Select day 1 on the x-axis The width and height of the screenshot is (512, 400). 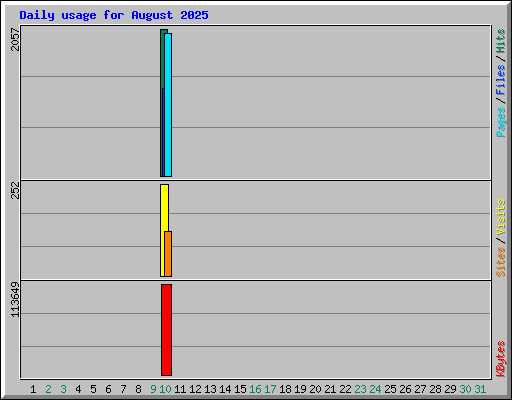pos(33,389)
